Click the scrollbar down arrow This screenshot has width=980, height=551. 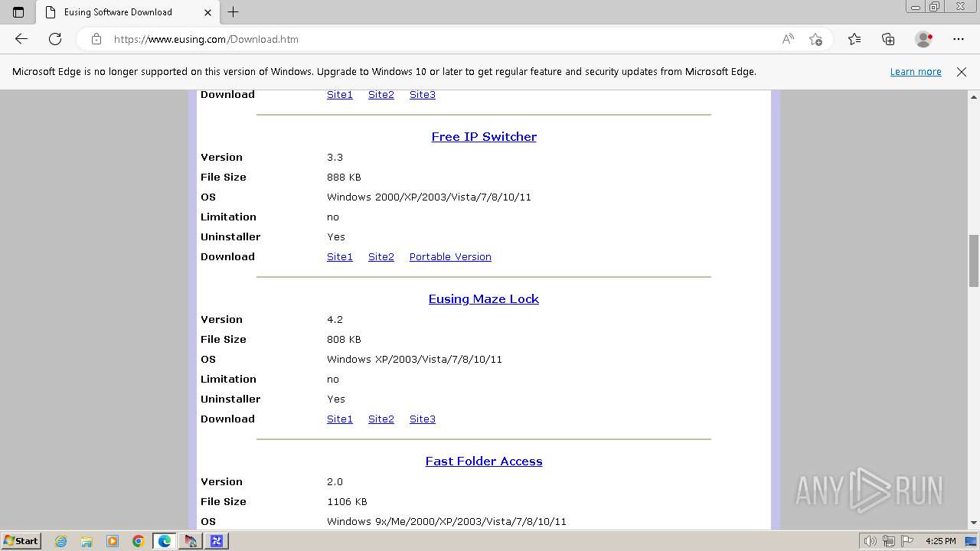pyautogui.click(x=974, y=523)
